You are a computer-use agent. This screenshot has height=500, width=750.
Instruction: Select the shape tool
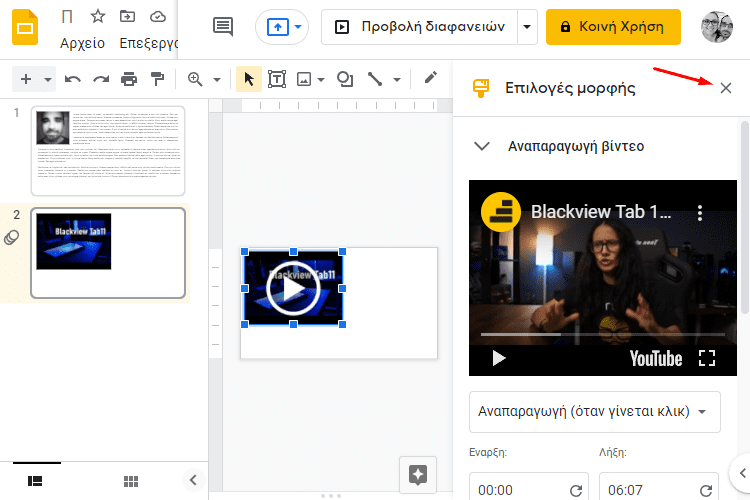(345, 79)
